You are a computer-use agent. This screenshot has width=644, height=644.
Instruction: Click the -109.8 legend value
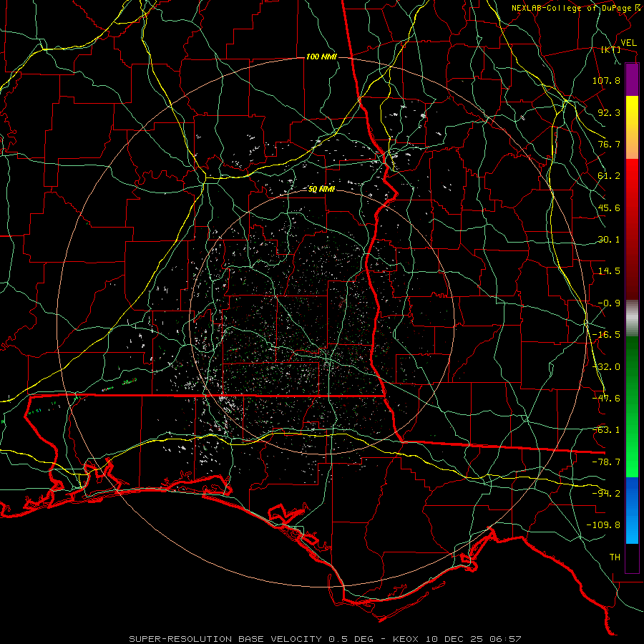point(603,525)
